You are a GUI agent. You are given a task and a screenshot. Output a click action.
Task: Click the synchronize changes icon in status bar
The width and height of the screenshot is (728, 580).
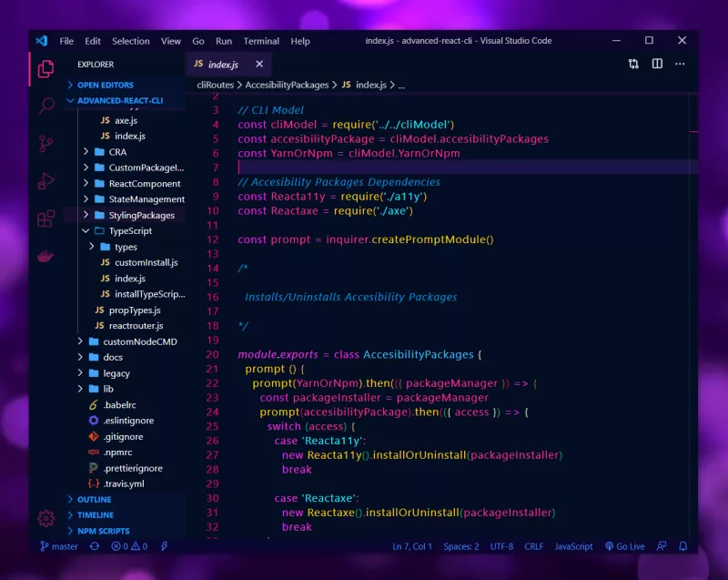tap(94, 546)
